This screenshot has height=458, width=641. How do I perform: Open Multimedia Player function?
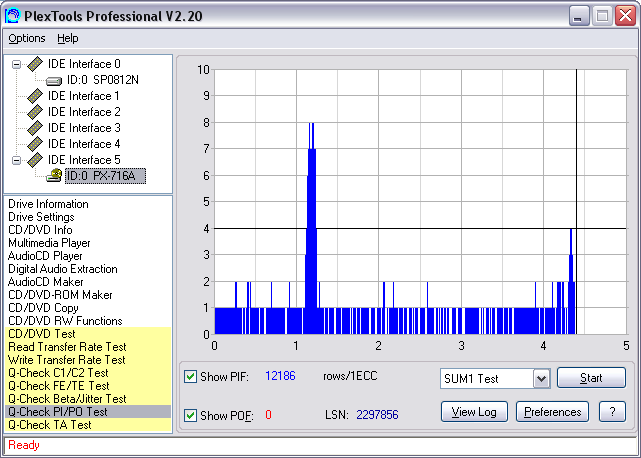coord(49,243)
